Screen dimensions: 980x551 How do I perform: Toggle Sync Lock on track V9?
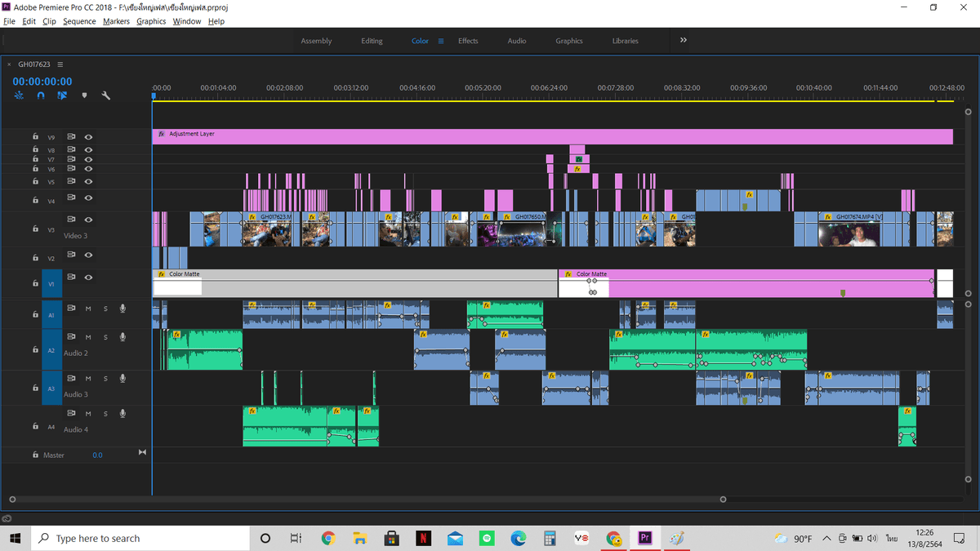(71, 137)
